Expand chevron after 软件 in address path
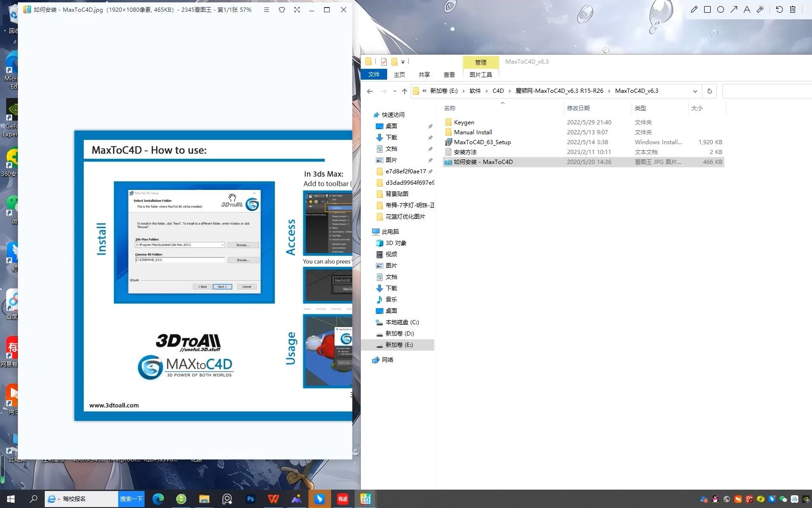Screen dimensions: 812x508 pos(487,91)
